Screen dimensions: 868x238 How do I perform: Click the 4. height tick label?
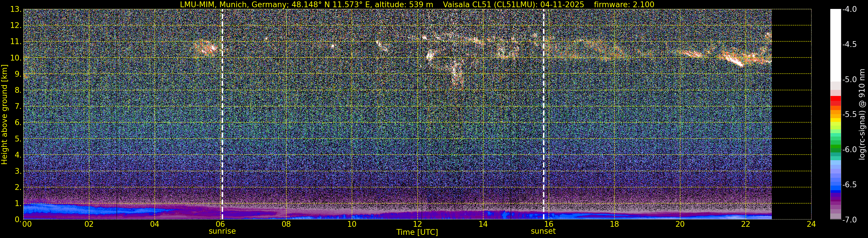[x=18, y=155]
